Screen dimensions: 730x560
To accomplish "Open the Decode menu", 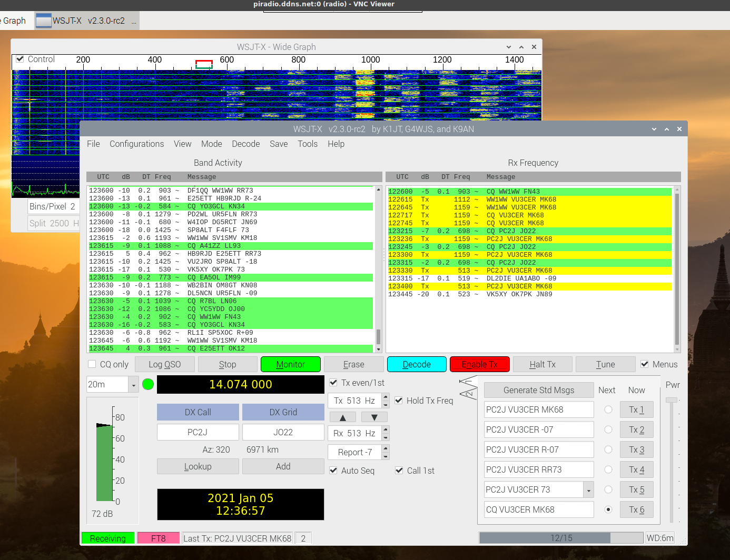I will point(246,144).
